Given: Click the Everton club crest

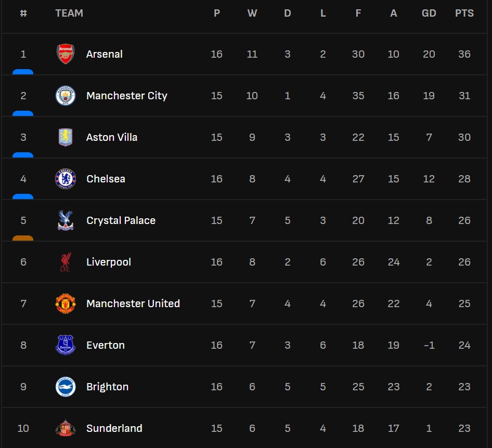Looking at the screenshot, I should click(x=66, y=345).
